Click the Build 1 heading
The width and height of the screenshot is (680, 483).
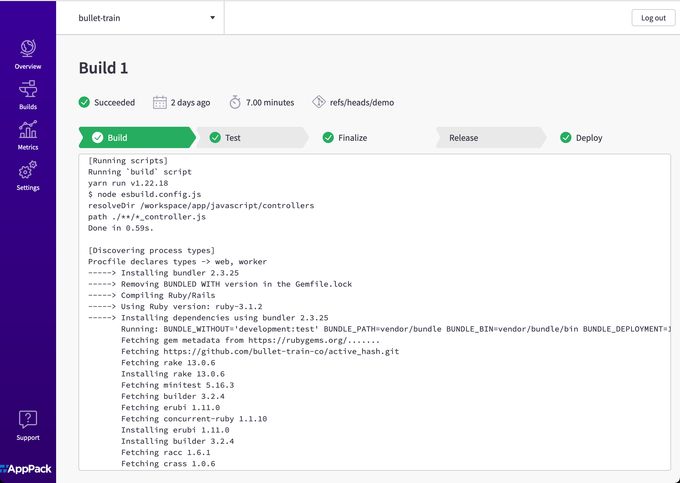click(104, 68)
